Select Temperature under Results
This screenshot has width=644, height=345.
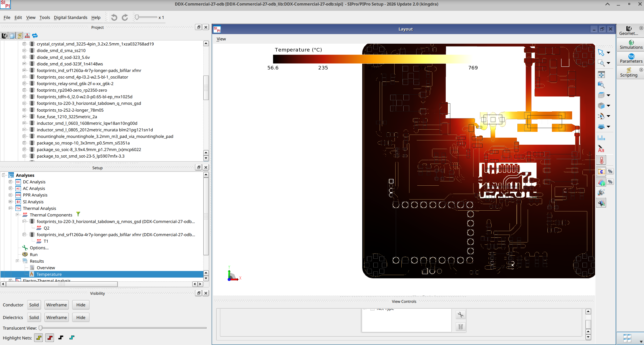pos(49,274)
